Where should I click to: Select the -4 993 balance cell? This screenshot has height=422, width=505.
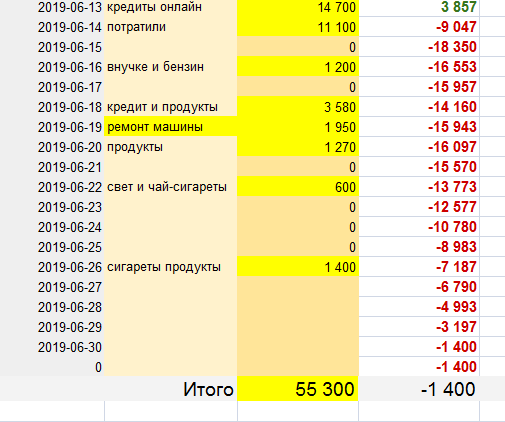coord(419,307)
